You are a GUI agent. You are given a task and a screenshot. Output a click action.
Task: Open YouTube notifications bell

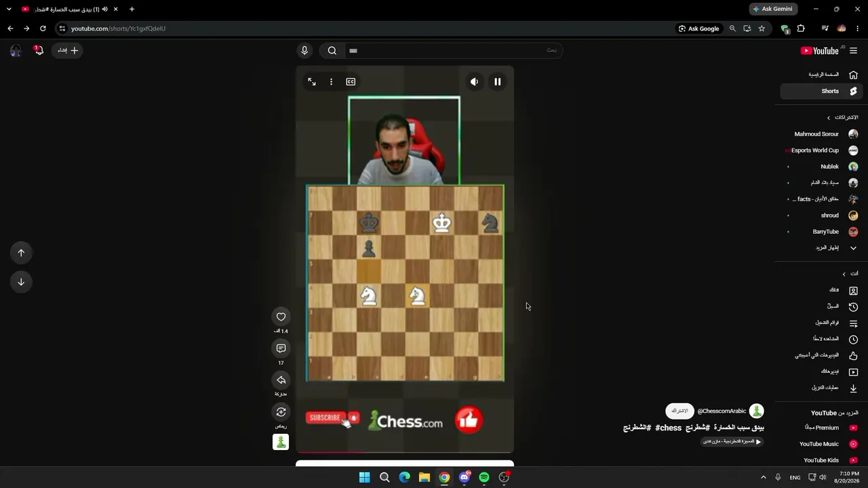39,50
